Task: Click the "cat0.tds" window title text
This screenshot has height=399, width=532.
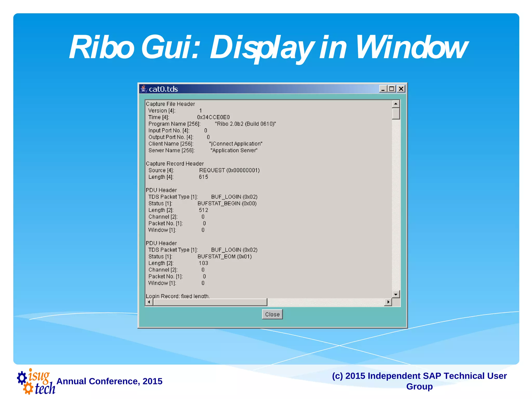Action: tap(163, 89)
